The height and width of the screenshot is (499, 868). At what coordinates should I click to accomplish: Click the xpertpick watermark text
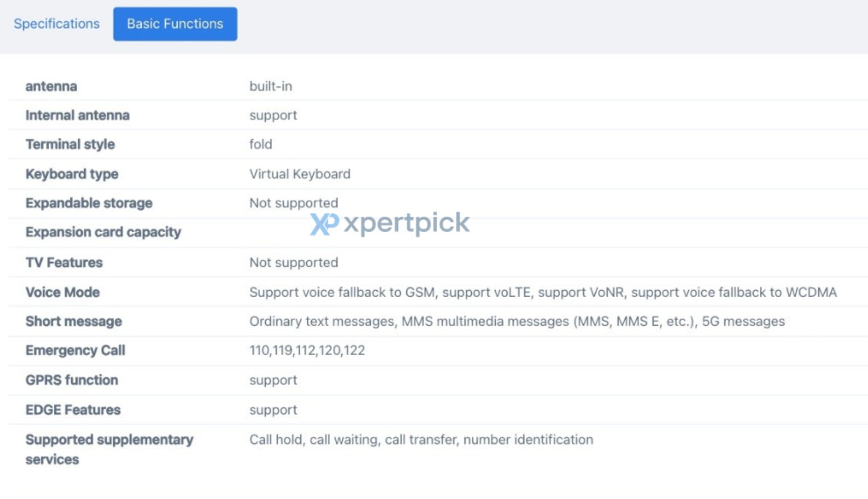pos(406,223)
